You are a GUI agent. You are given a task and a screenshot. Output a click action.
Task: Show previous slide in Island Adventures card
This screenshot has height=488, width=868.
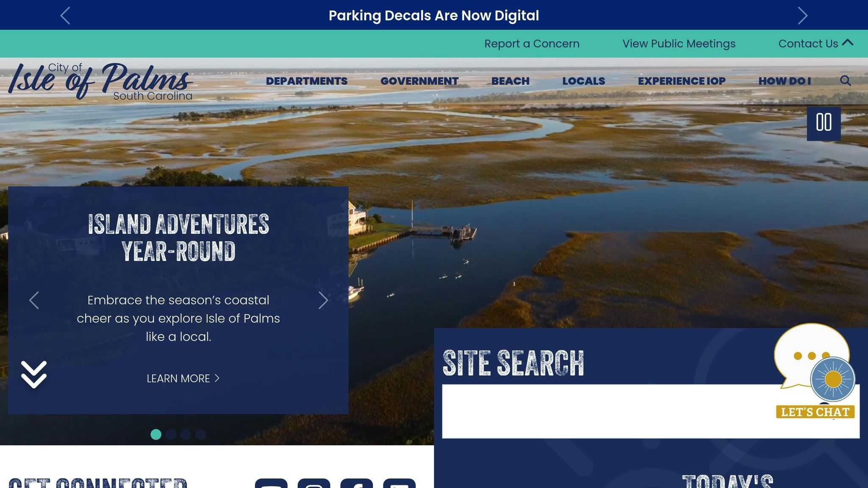tap(34, 300)
